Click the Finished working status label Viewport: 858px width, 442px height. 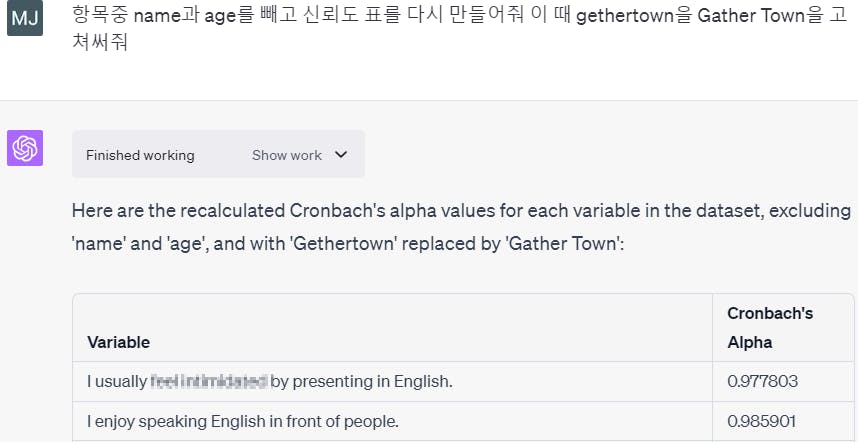tap(140, 155)
